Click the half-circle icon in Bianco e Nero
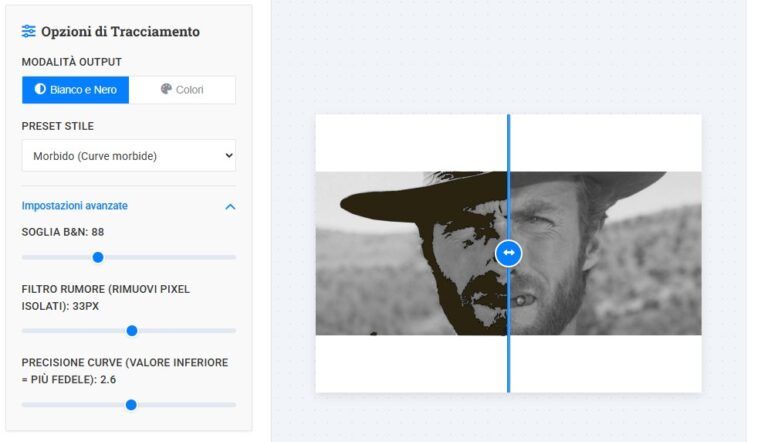 tap(40, 89)
